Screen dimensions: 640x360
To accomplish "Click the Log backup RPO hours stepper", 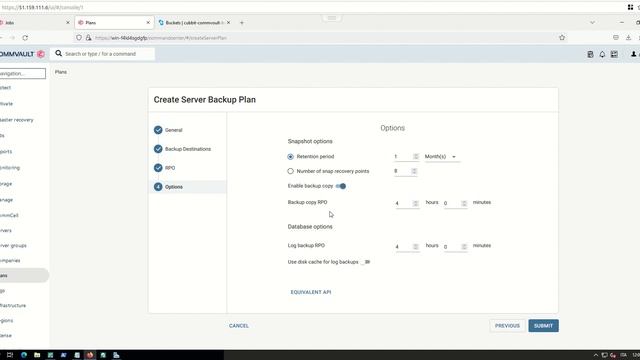I will coord(416,247).
